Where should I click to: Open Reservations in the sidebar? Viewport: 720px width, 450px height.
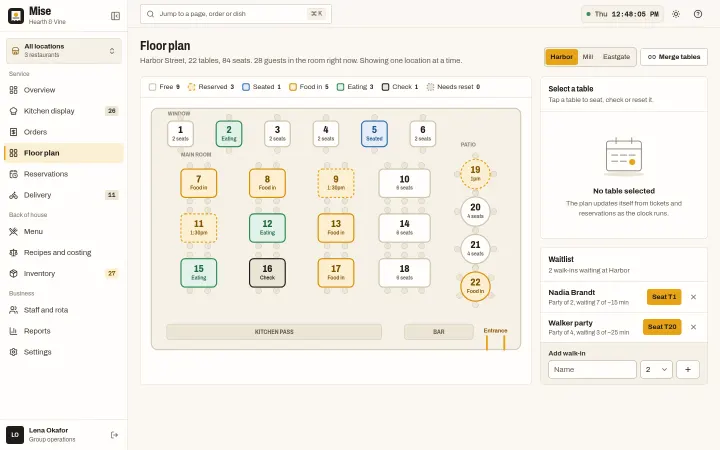64,174
